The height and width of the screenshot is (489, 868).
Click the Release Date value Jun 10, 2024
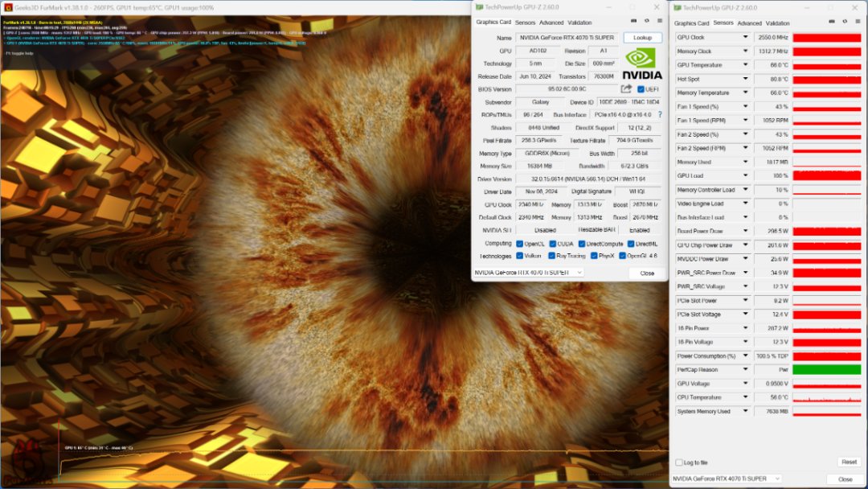click(x=534, y=76)
